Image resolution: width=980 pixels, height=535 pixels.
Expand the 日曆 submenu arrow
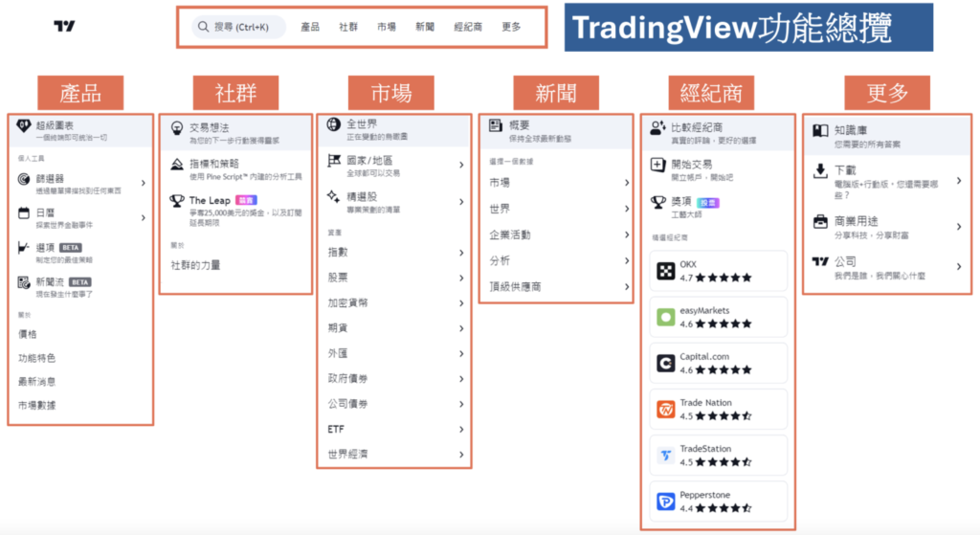[x=144, y=217]
